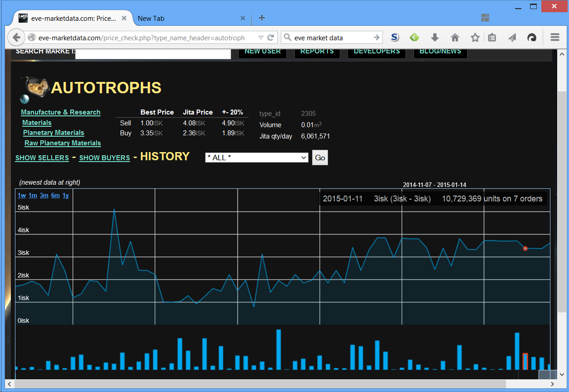Image resolution: width=569 pixels, height=392 pixels.
Task: Click the vertical scrollbar thumb
Action: (562, 201)
